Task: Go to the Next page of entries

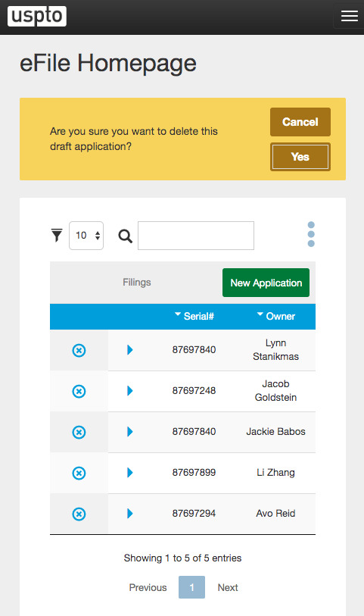Action: click(x=228, y=587)
